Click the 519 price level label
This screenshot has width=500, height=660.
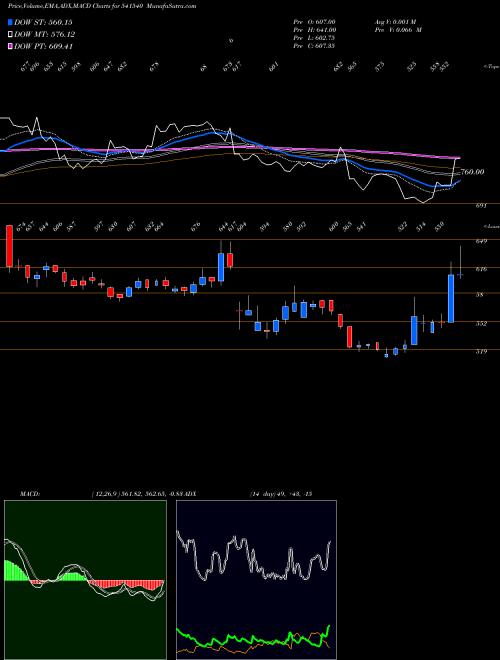click(481, 351)
